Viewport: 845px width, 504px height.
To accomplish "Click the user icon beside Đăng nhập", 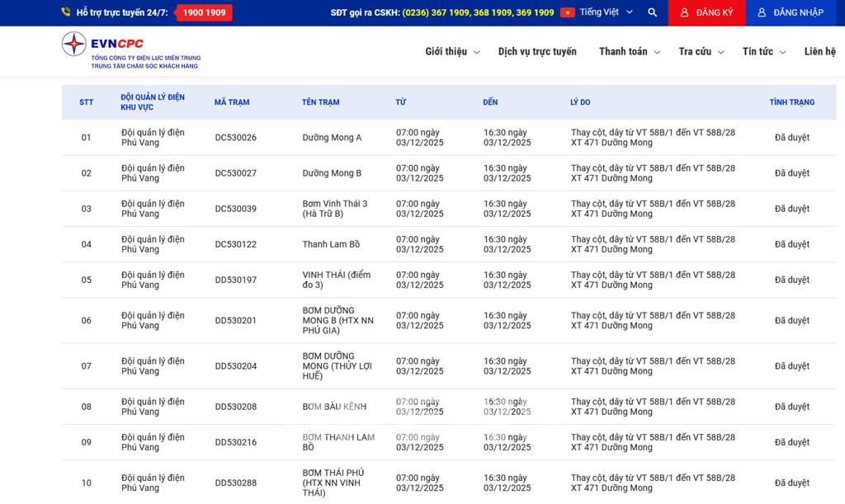I will (762, 12).
